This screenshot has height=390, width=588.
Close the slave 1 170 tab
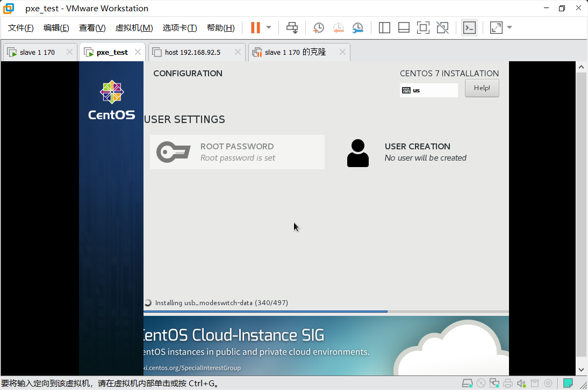(69, 52)
